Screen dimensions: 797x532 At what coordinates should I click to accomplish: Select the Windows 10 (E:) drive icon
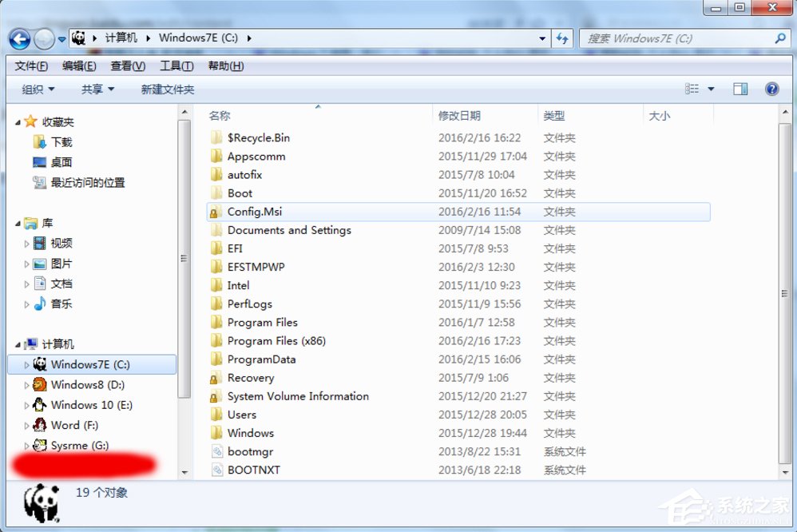[40, 405]
